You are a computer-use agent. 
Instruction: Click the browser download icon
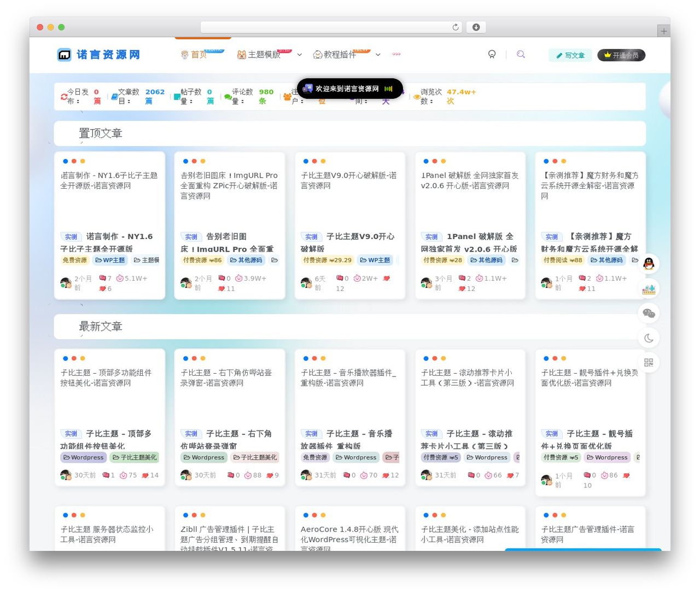click(x=476, y=27)
